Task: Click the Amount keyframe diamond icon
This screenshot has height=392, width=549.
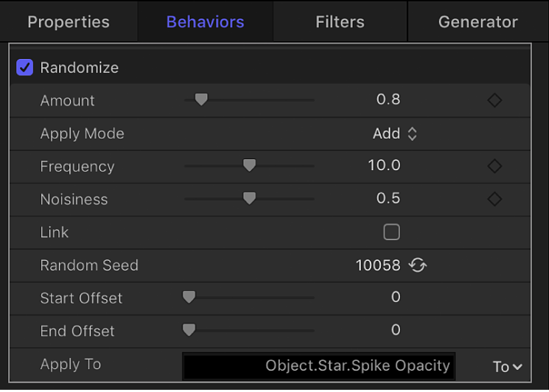Action: [494, 100]
